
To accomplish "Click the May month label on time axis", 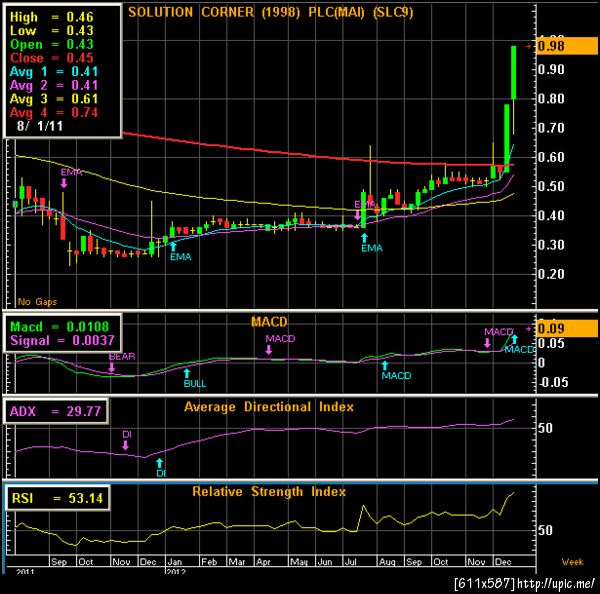I will [x=299, y=562].
